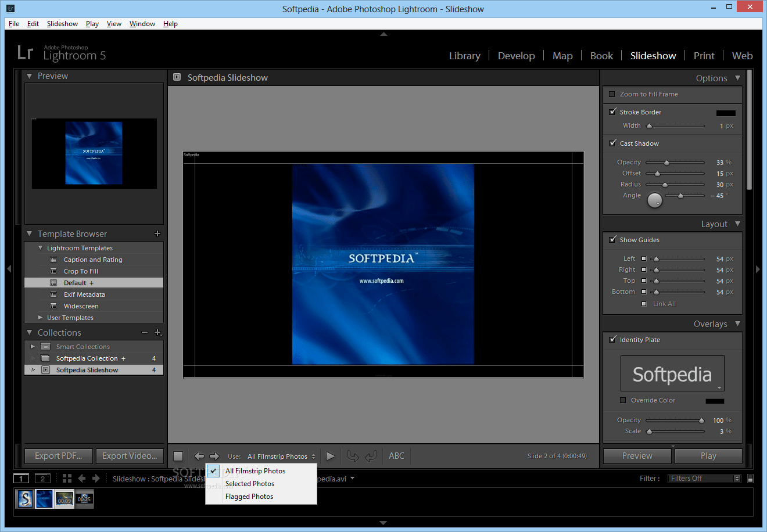Viewport: 767px width, 532px height.
Task: Go to the previous slide arrow
Action: [199, 456]
